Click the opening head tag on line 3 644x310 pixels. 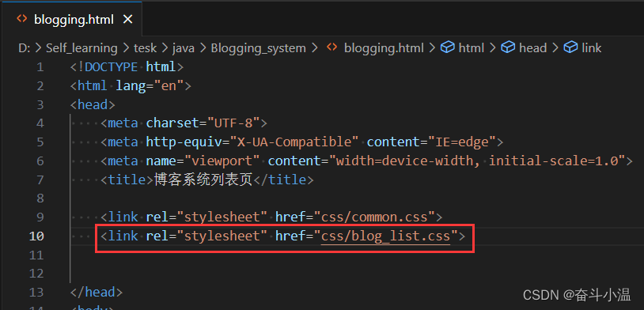pyautogui.click(x=93, y=104)
